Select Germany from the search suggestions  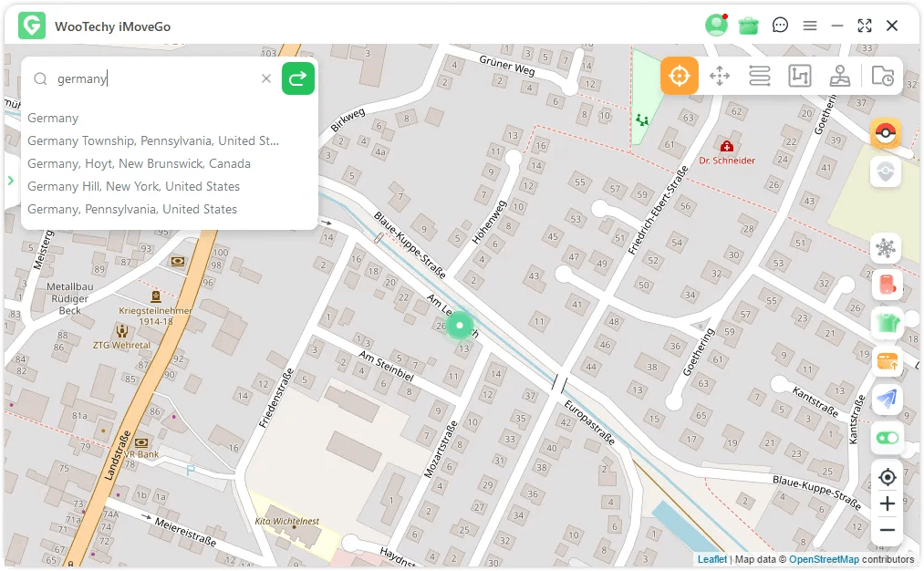(x=53, y=118)
